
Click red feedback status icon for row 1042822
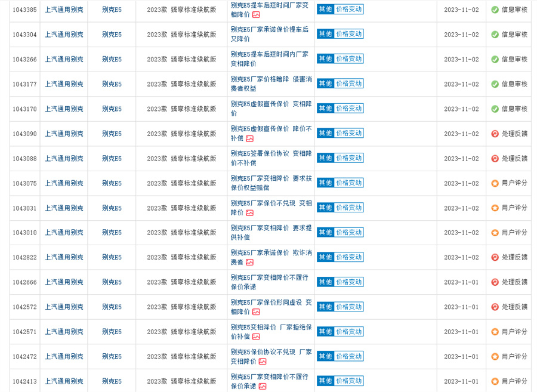click(x=495, y=257)
